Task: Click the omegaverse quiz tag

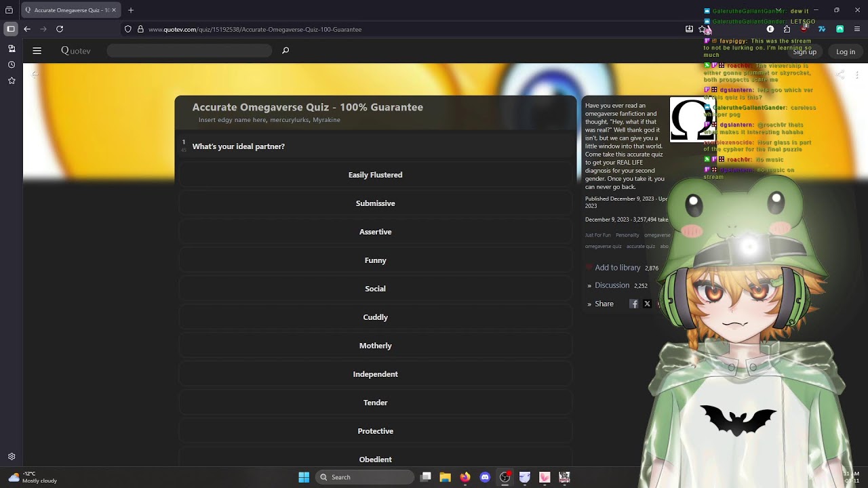Action: pyautogui.click(x=604, y=247)
